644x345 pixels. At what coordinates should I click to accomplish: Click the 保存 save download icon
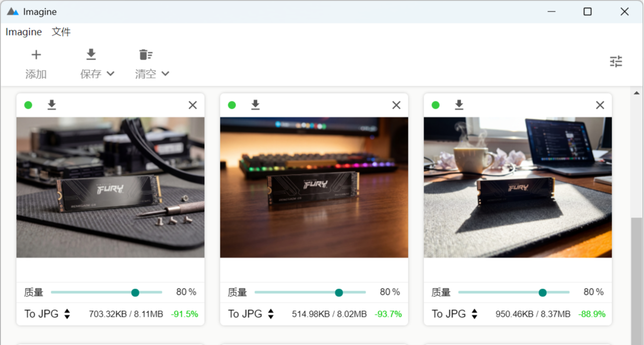(91, 54)
